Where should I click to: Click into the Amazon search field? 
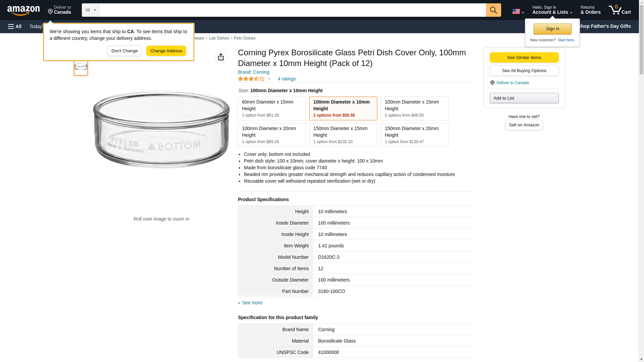(x=292, y=10)
